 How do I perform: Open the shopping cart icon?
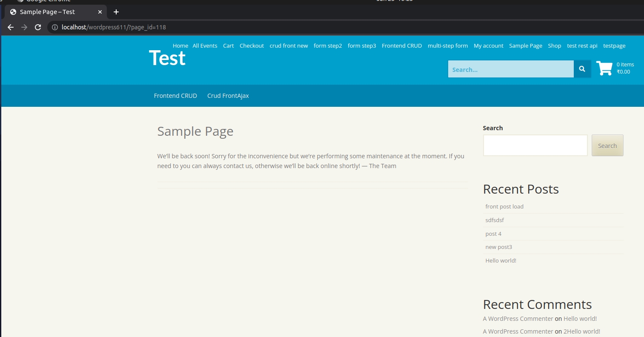pos(604,68)
